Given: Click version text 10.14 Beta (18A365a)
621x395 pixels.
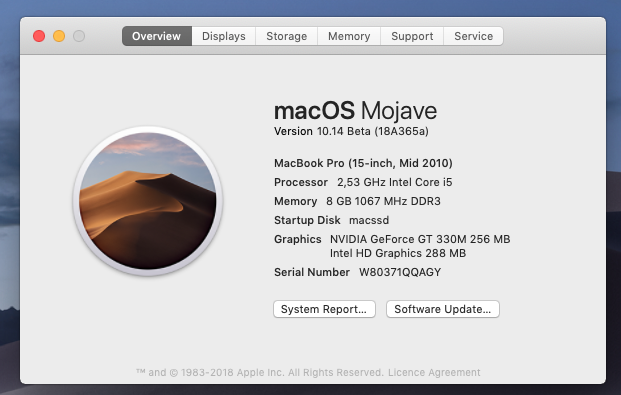Looking at the screenshot, I should click(373, 131).
